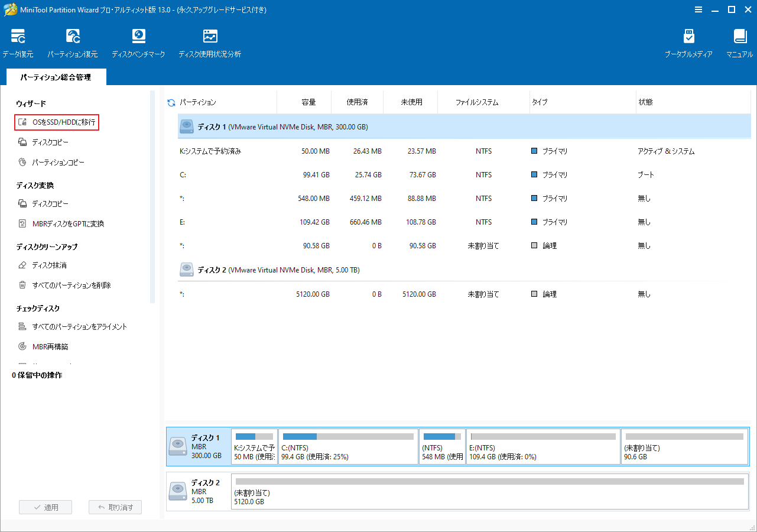Select the C: partition block in disk map
This screenshot has width=757, height=532.
click(x=347, y=446)
